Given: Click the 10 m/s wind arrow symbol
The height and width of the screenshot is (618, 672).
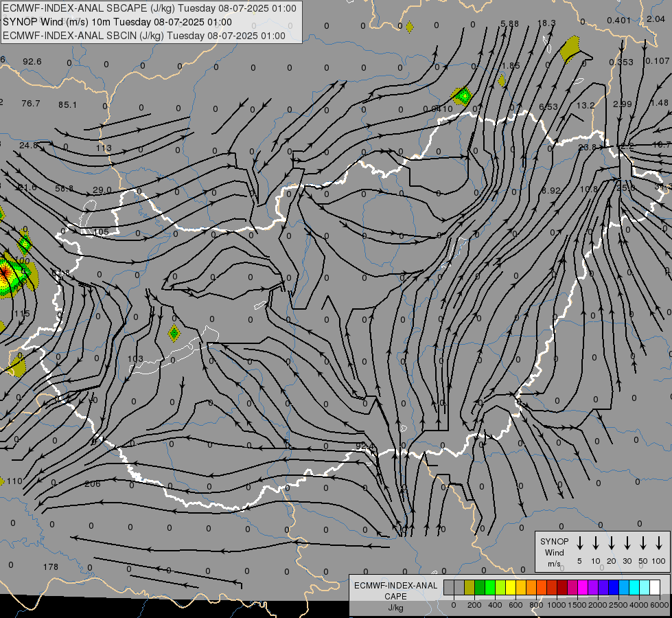Looking at the screenshot, I should tap(596, 543).
